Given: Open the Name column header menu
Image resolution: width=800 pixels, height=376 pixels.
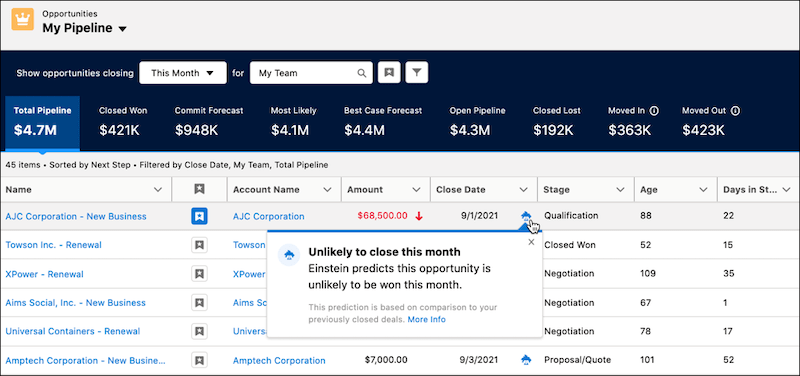Looking at the screenshot, I should [158, 190].
